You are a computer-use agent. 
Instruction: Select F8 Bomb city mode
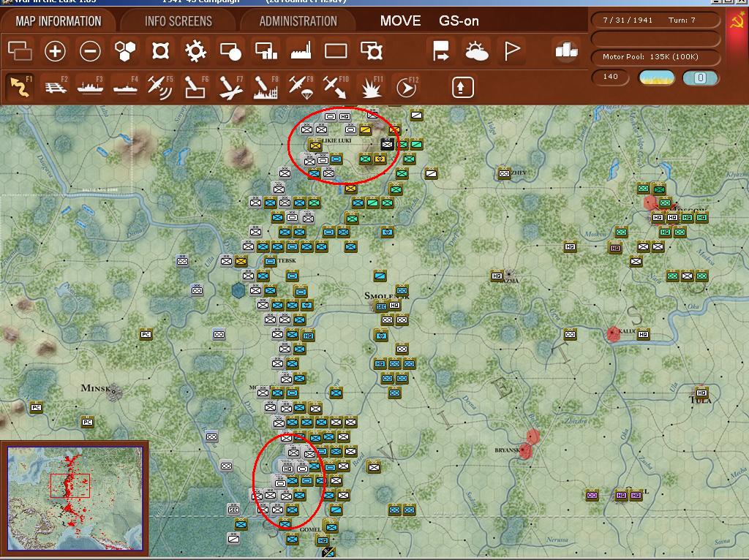[266, 88]
